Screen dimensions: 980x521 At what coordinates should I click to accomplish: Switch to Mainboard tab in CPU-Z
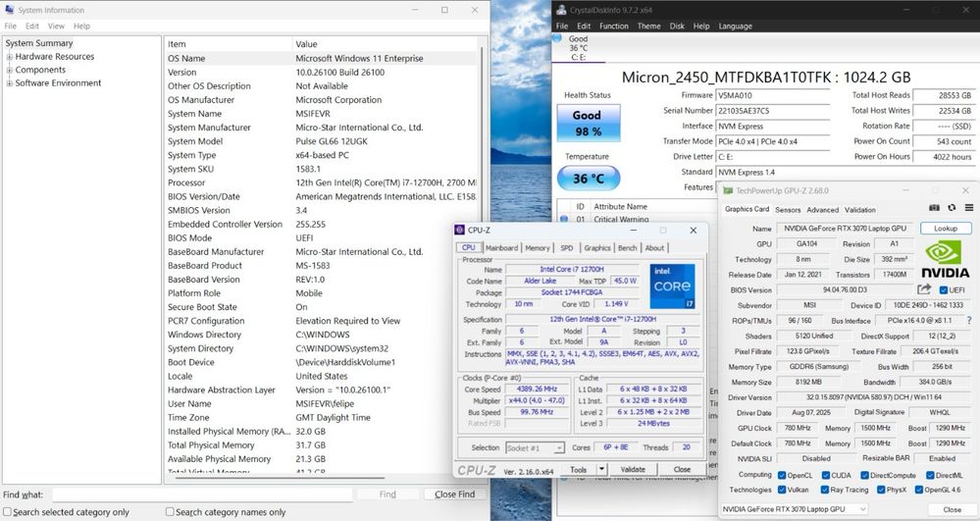pos(502,247)
